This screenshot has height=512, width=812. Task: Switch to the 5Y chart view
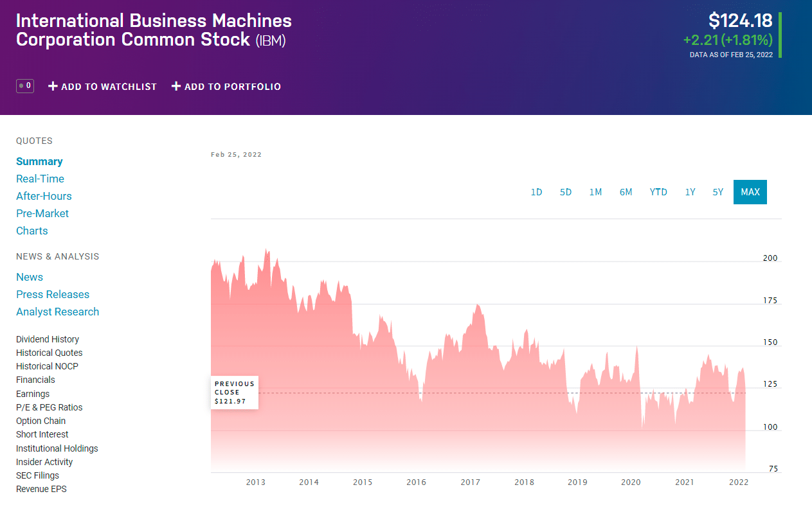pos(717,192)
